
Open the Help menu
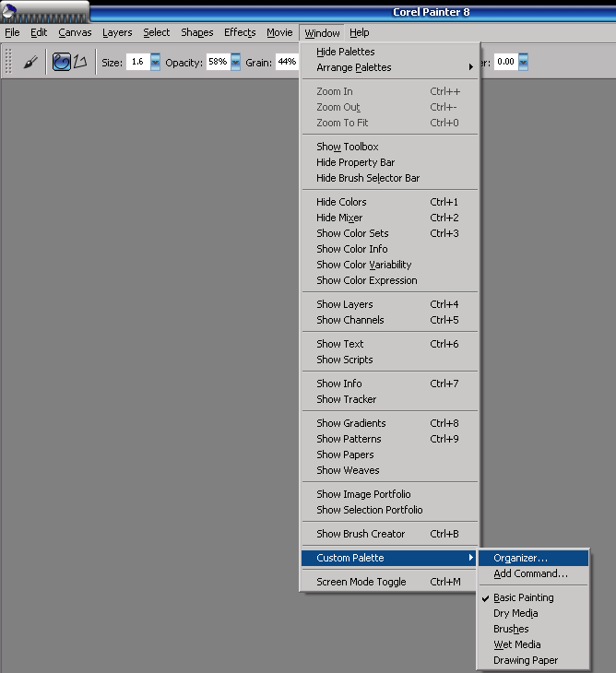[x=360, y=32]
